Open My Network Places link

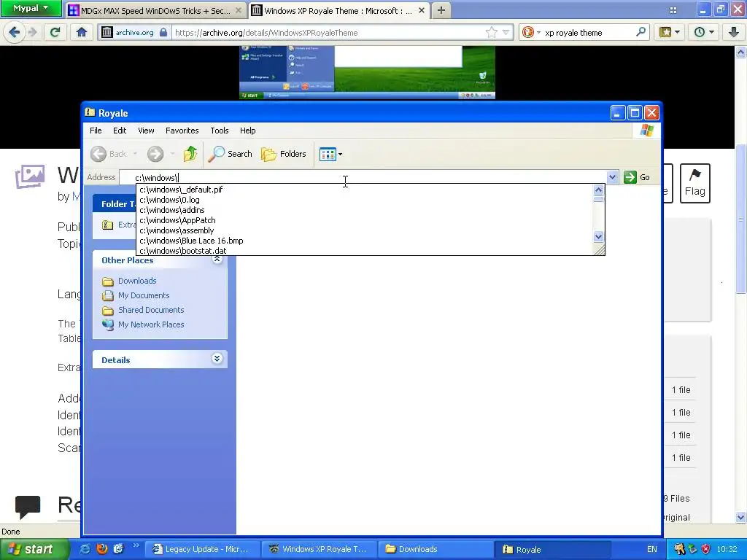coord(151,324)
